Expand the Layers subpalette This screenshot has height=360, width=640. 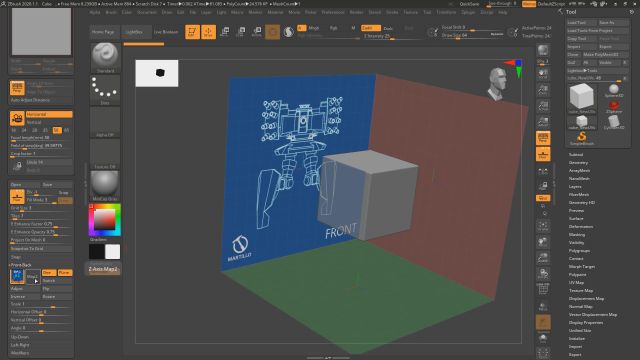[575, 187]
